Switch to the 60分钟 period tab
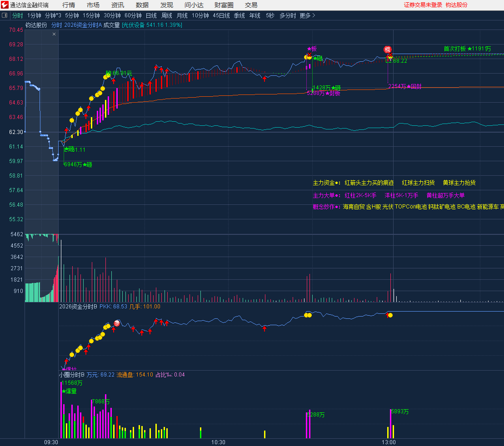Viewport: 504px width, 446px height. [133, 15]
